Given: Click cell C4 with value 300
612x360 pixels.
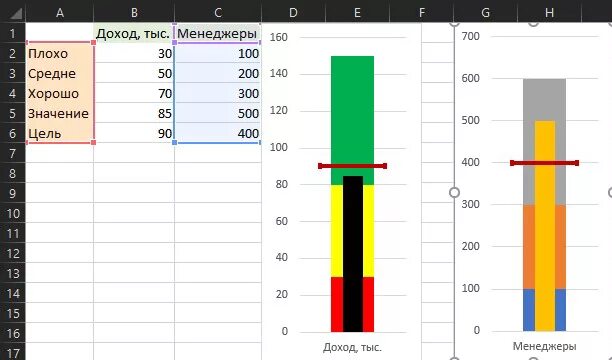Looking at the screenshot, I should click(218, 93).
